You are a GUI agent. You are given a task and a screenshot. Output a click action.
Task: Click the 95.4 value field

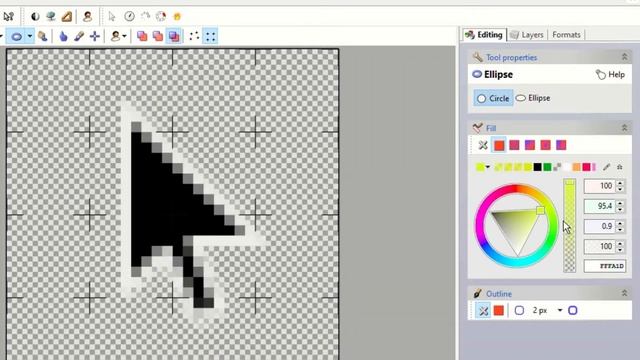pyautogui.click(x=599, y=206)
